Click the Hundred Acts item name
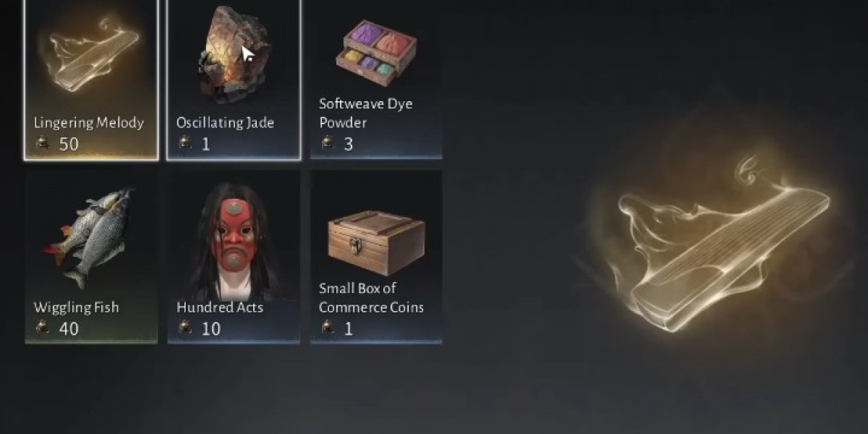Image resolution: width=868 pixels, height=434 pixels. click(x=220, y=307)
